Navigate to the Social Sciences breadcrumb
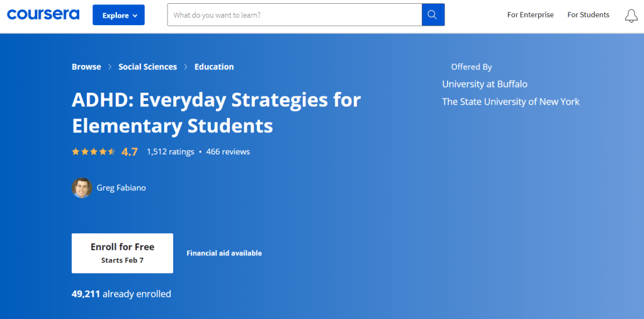 [147, 67]
